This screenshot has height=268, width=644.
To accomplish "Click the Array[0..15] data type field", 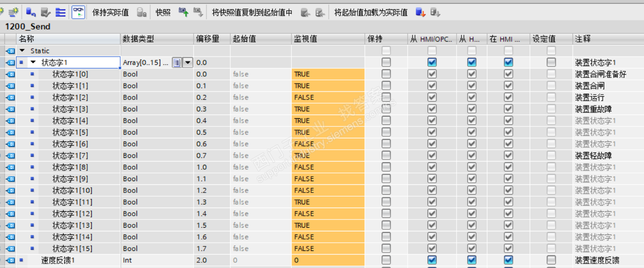I will [x=146, y=62].
